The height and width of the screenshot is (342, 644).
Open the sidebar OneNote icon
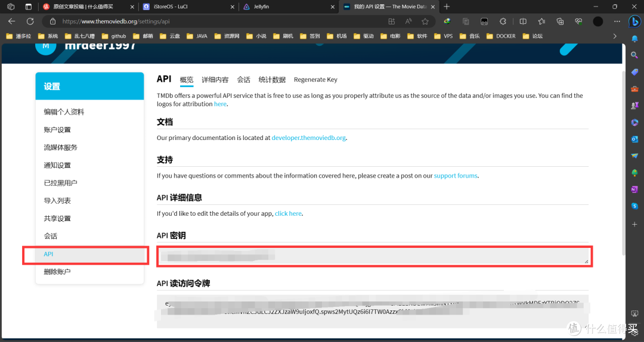coord(634,189)
